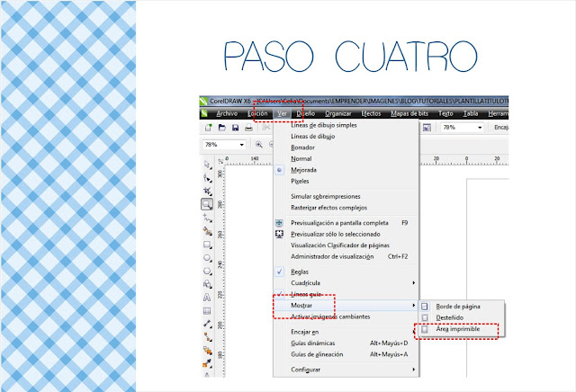The height and width of the screenshot is (392, 576).
Task: Click the Zoom in magnifier icon
Action: (x=259, y=145)
